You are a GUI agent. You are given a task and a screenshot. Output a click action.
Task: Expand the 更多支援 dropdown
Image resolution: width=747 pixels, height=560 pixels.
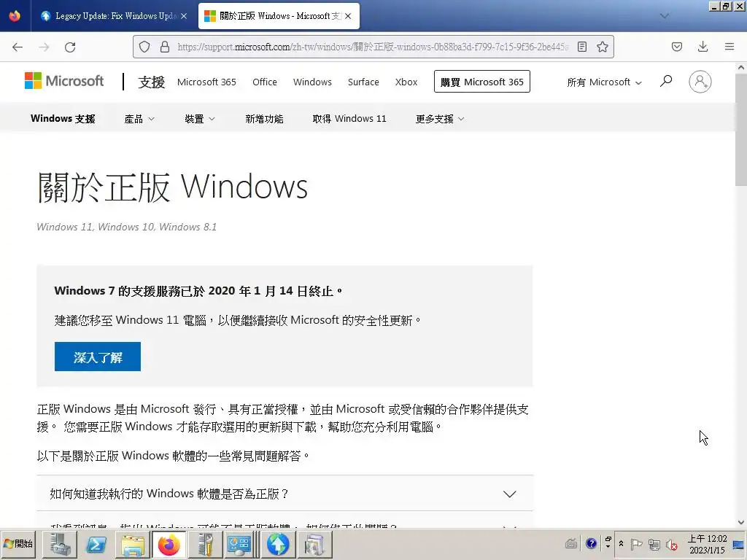[x=440, y=119]
